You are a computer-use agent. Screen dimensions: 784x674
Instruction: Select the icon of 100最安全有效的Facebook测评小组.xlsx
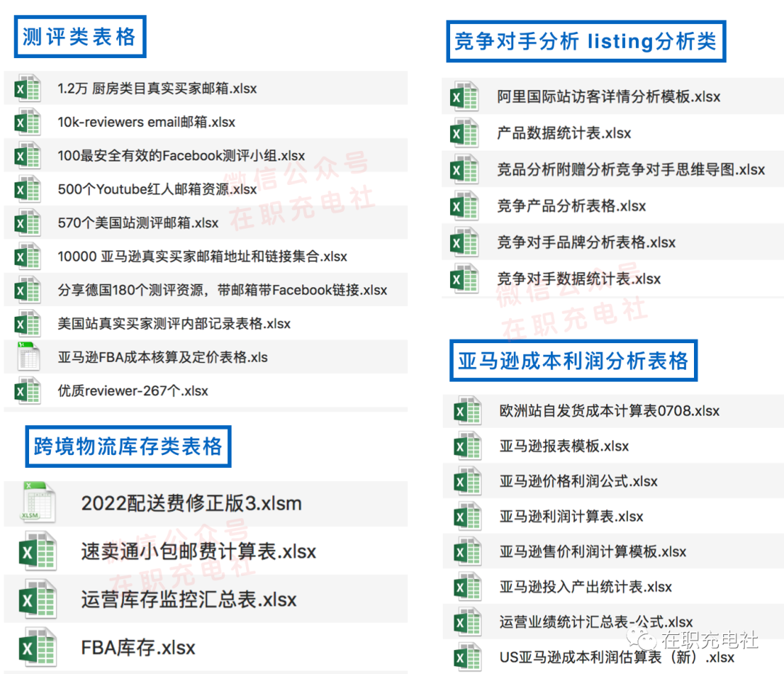[x=28, y=155]
